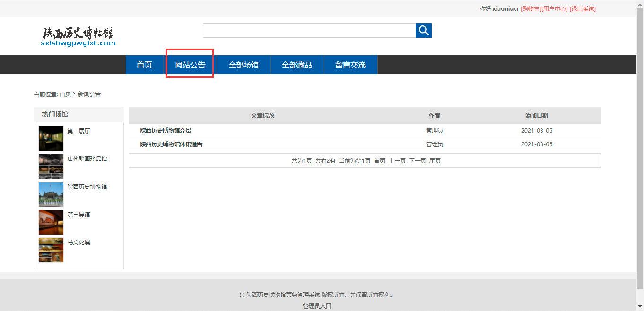Click the 第三展馆 venue name link
The width and height of the screenshot is (644, 311).
point(78,215)
